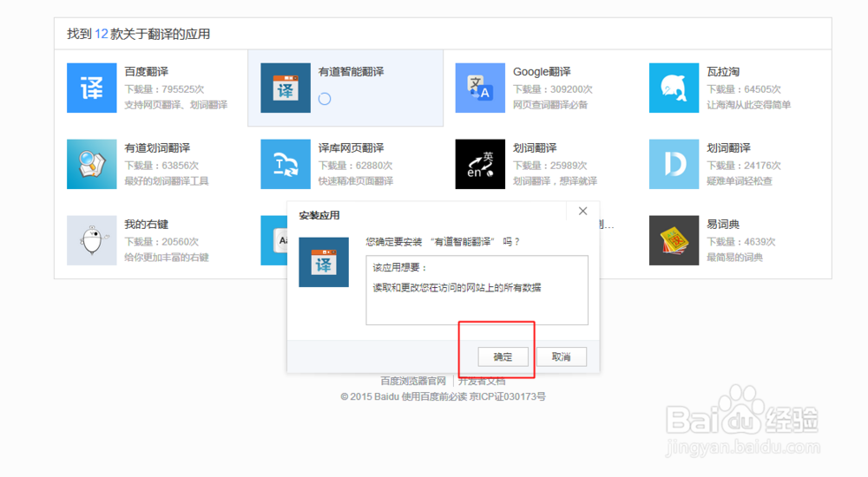
Task: Open the Google翻译 app icon
Action: point(480,88)
